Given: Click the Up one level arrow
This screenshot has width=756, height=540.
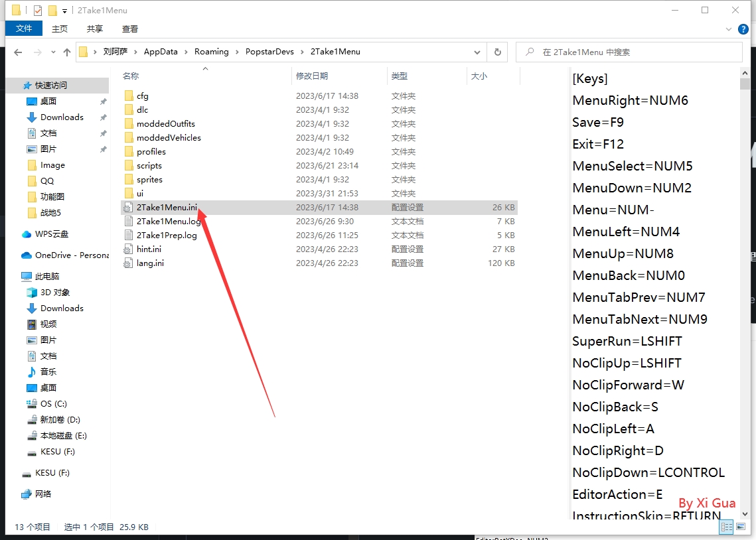Looking at the screenshot, I should coord(67,52).
